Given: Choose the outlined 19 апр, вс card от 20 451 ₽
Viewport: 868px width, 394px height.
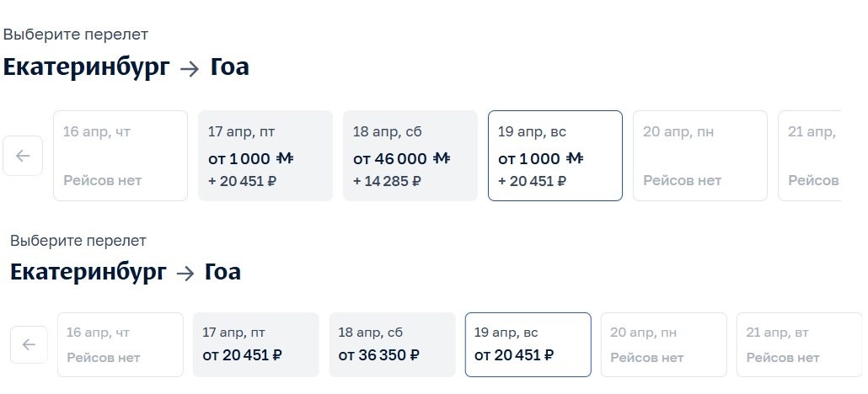Looking at the screenshot, I should click(x=528, y=345).
